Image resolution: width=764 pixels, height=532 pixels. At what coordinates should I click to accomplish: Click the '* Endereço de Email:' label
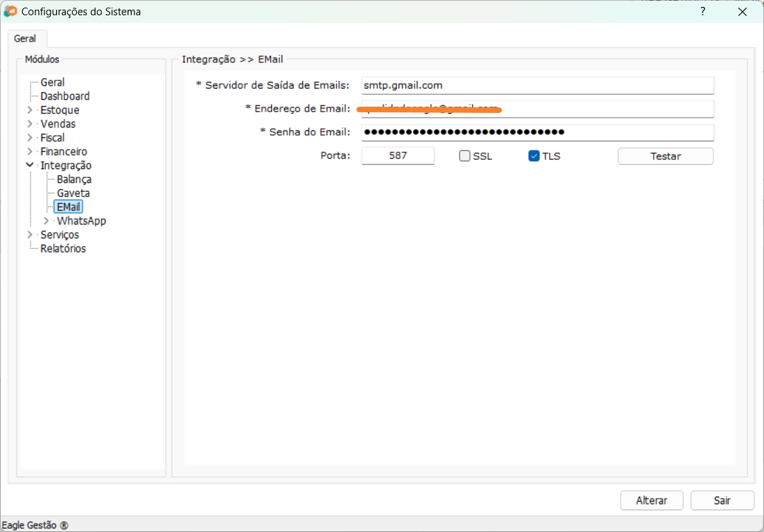pos(297,109)
